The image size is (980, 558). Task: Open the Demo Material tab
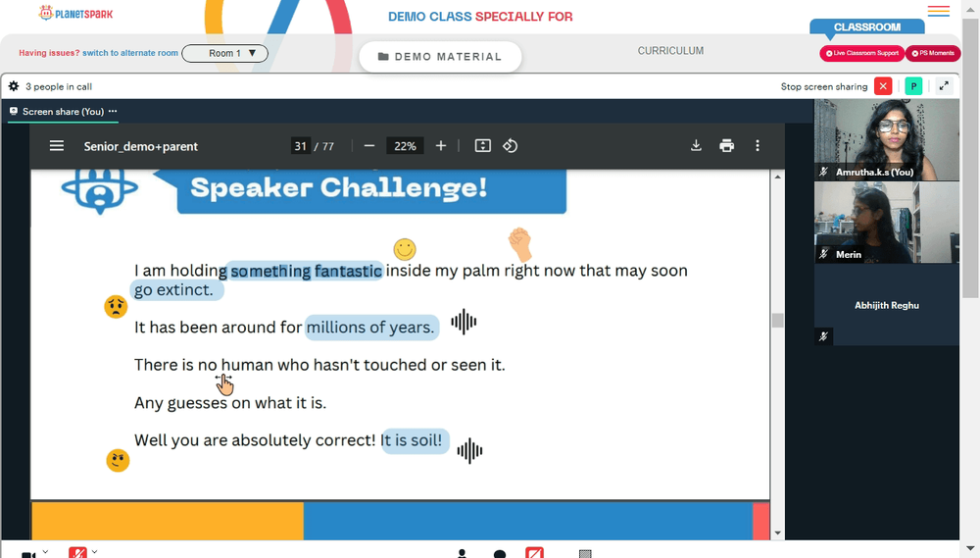440,56
